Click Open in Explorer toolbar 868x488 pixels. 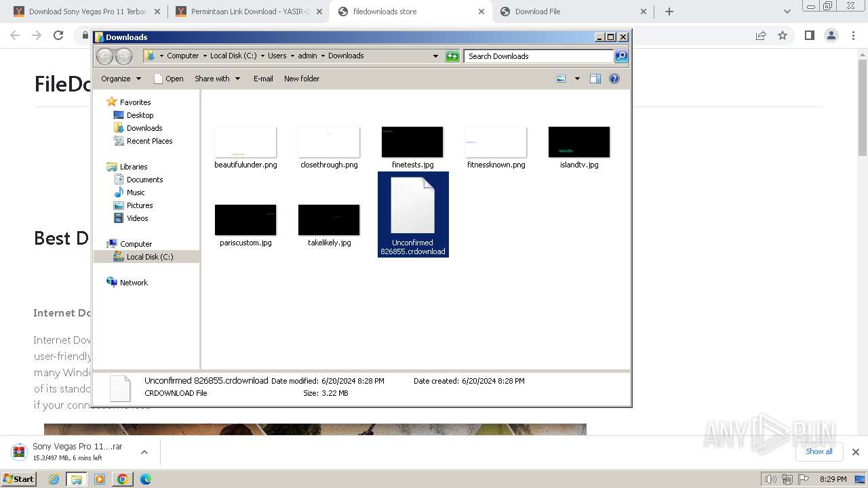[169, 79]
